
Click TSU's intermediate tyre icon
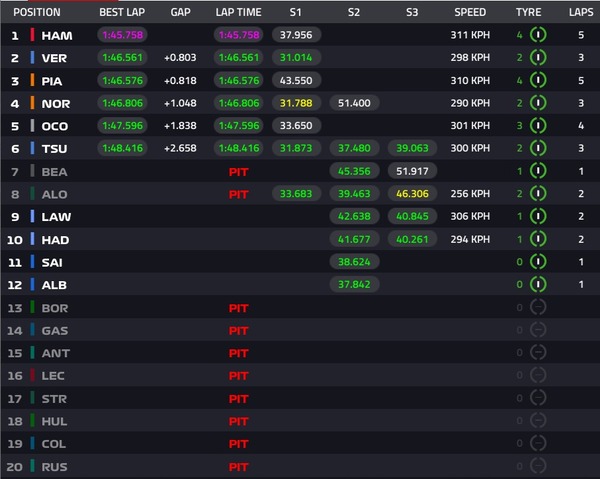[538, 148]
